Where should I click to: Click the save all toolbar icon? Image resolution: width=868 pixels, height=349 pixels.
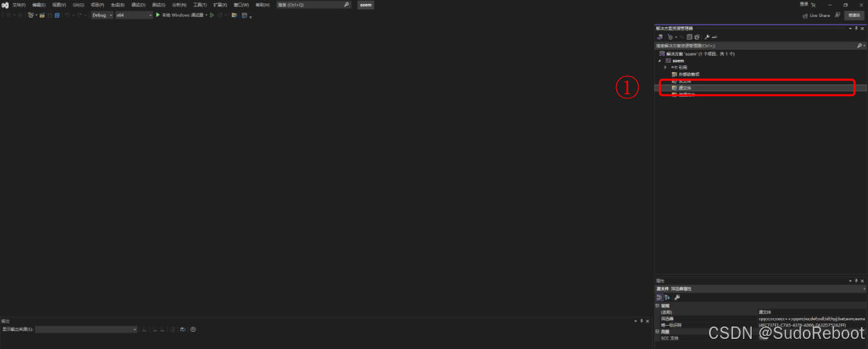tap(57, 15)
